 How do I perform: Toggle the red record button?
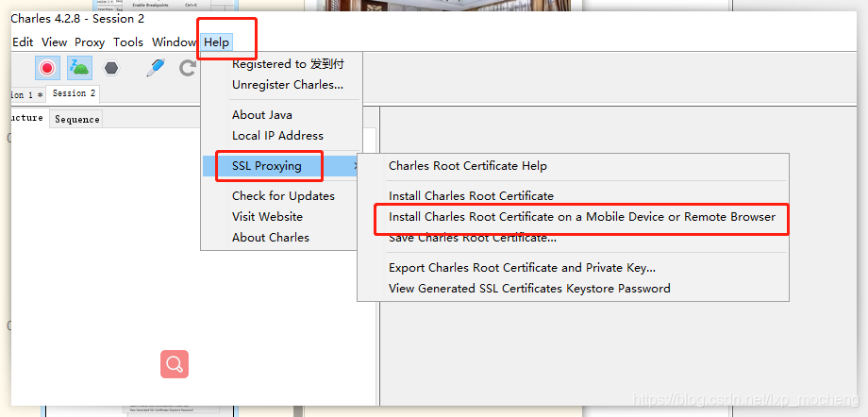coord(47,68)
